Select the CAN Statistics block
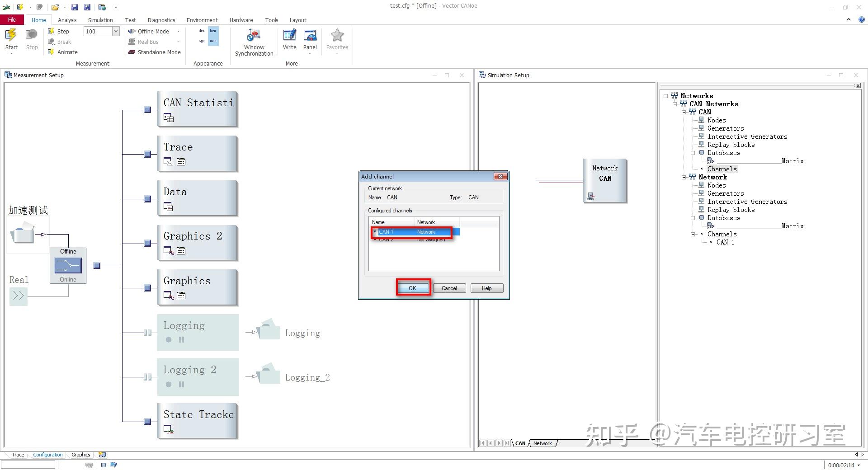 (x=197, y=109)
